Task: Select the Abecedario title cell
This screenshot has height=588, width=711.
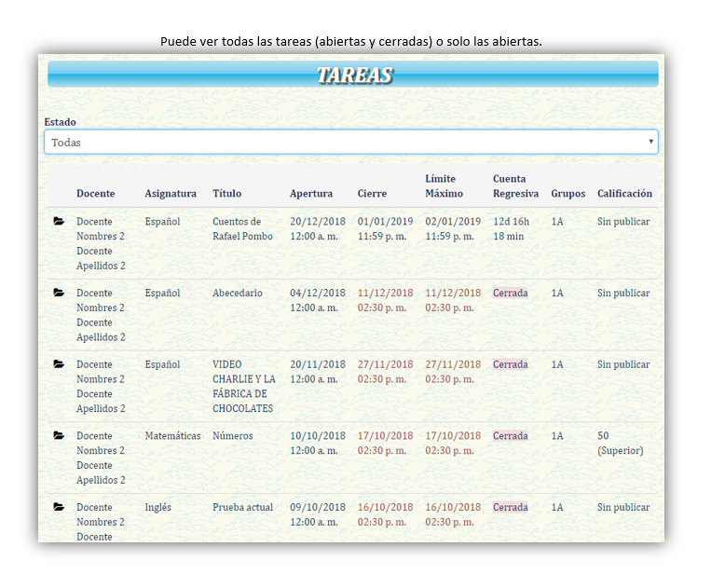Action: [237, 293]
